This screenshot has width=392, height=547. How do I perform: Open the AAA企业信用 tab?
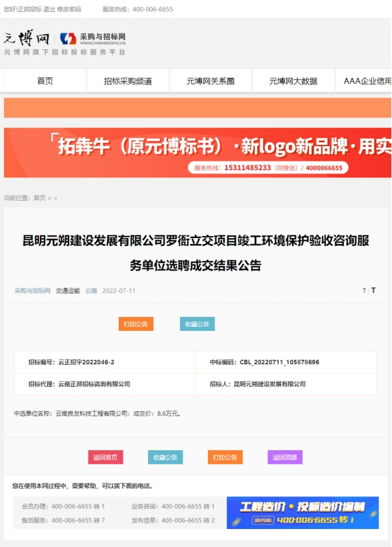(363, 81)
